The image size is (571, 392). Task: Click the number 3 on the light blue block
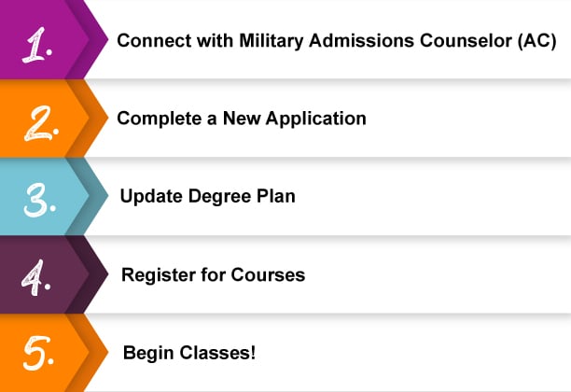tap(39, 200)
